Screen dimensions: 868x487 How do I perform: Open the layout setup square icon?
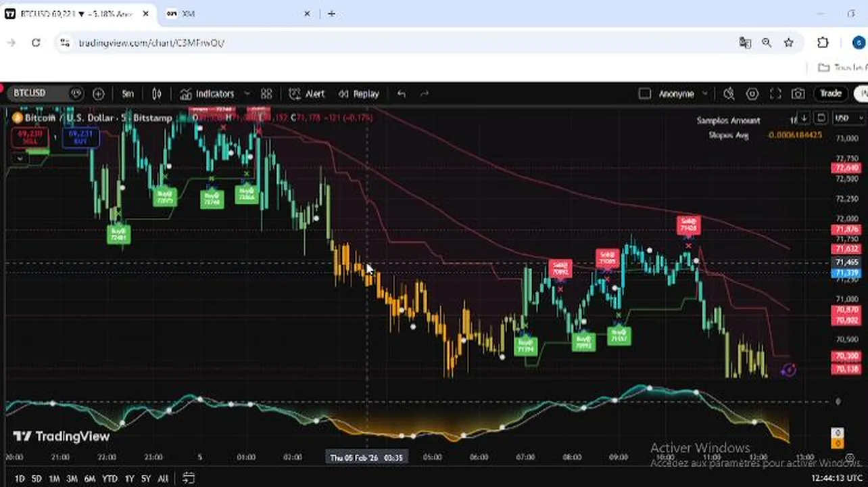644,94
